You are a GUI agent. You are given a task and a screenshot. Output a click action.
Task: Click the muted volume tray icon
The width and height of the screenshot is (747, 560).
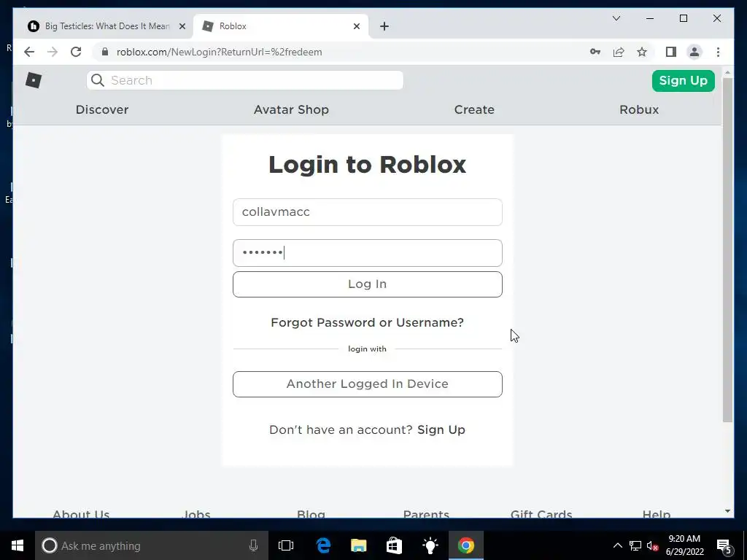click(653, 545)
